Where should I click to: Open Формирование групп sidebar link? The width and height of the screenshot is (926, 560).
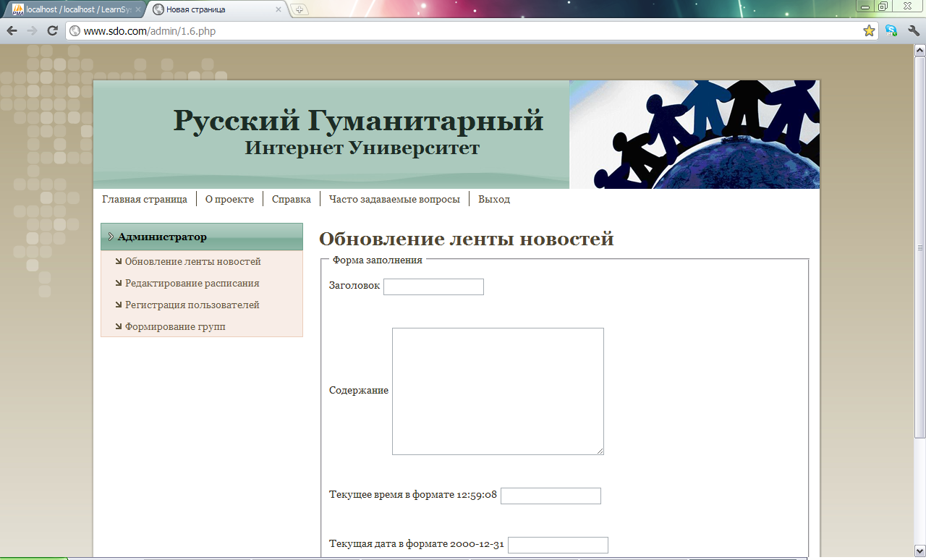175,326
